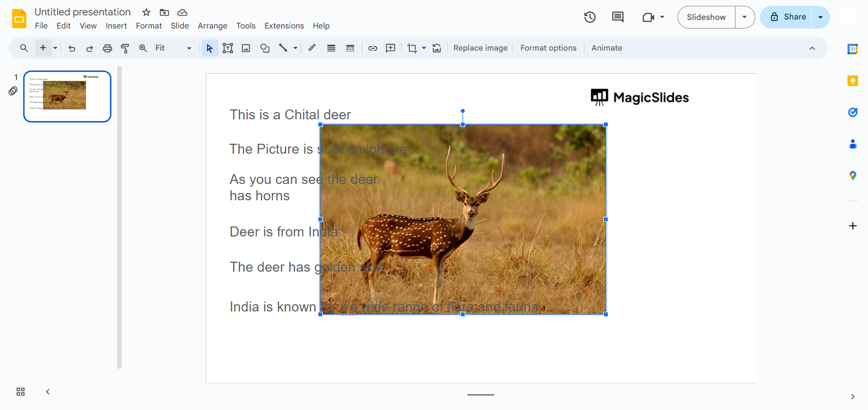Expand the Slideshow options arrow
868x410 pixels.
(x=745, y=17)
